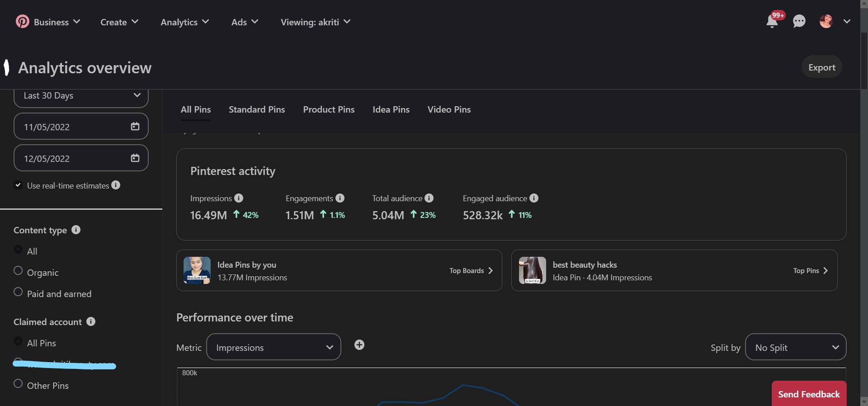The width and height of the screenshot is (868, 406).
Task: Expand the Last 30 Days date range dropdown
Action: 81,96
